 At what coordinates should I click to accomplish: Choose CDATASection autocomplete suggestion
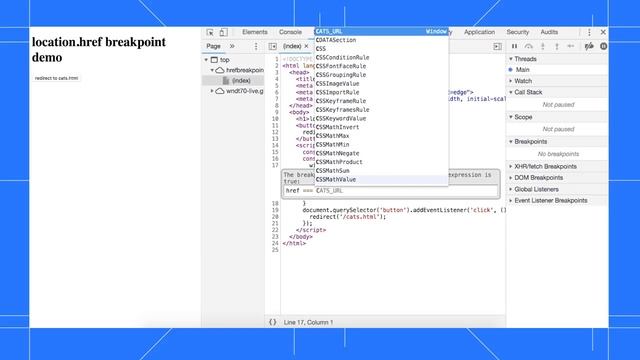coord(381,40)
